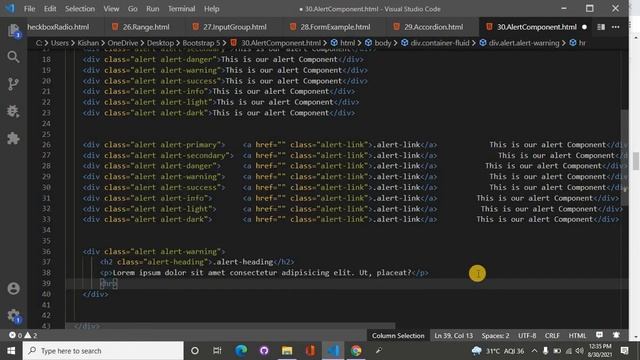This screenshot has width=640, height=360.
Task: Click the Ln 39, Col 13 indicator
Action: pyautogui.click(x=453, y=336)
